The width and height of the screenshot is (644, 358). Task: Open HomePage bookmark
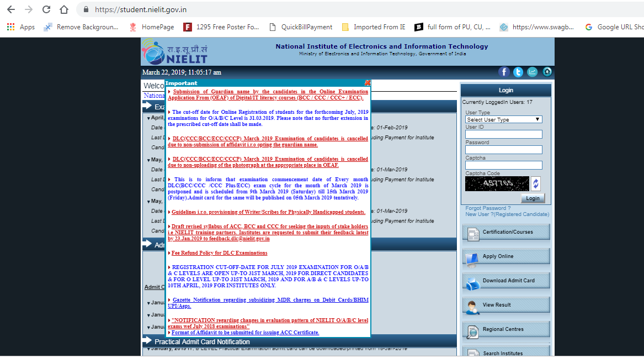(x=152, y=27)
